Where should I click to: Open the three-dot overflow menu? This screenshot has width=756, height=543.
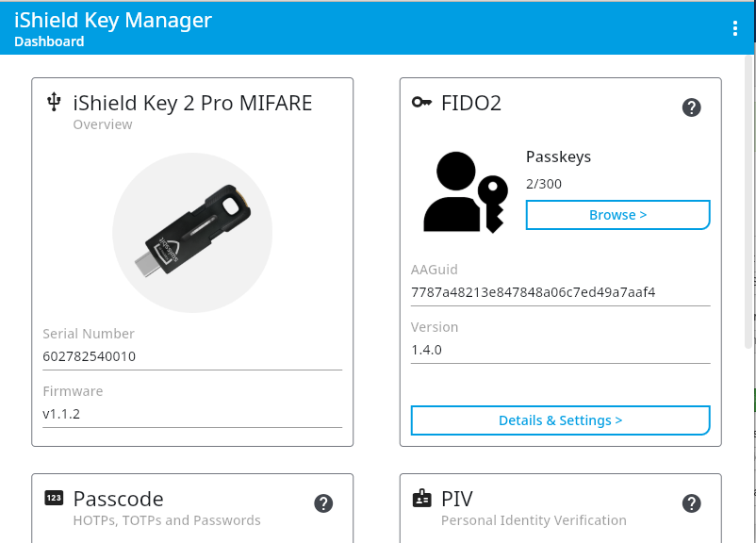tap(735, 28)
